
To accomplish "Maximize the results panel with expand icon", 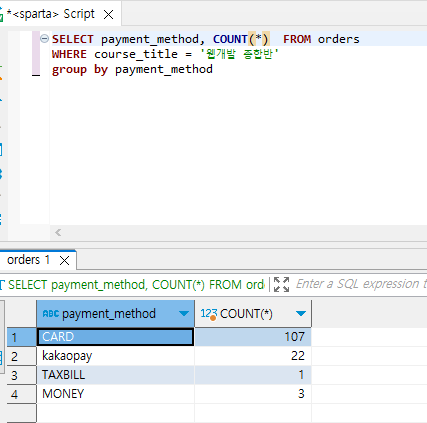I will [x=281, y=284].
